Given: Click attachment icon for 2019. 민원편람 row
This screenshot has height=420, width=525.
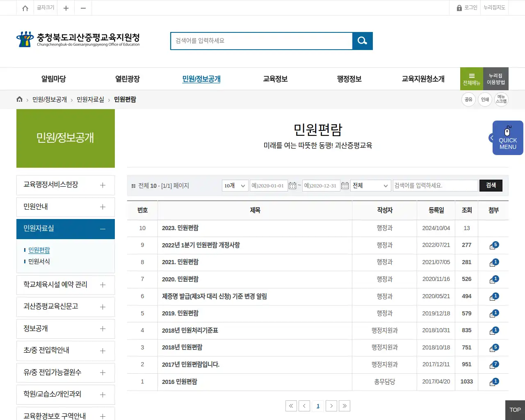Looking at the screenshot, I should pos(494,313).
